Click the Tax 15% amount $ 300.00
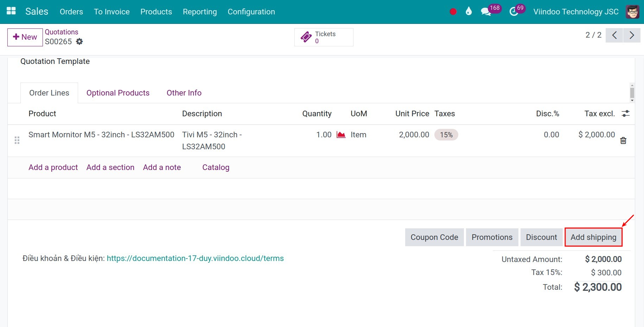644x327 pixels. coord(606,273)
